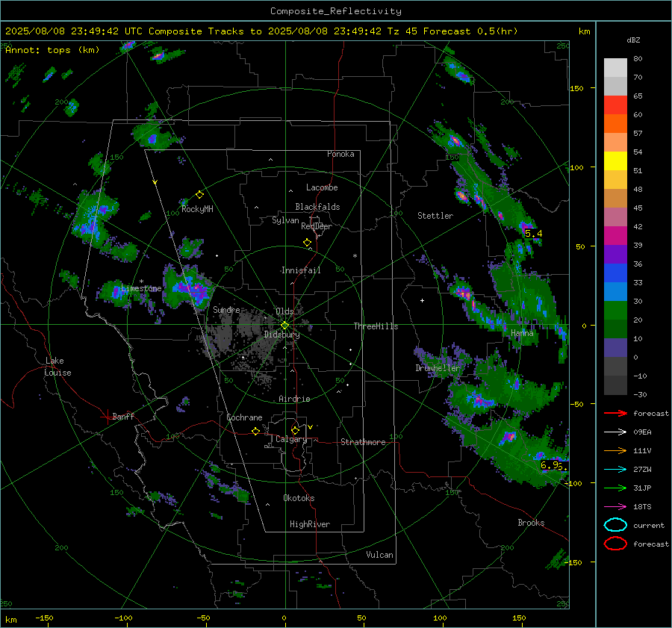Pick the 39 dBZ purple swatch
672x628 pixels.
click(x=615, y=254)
